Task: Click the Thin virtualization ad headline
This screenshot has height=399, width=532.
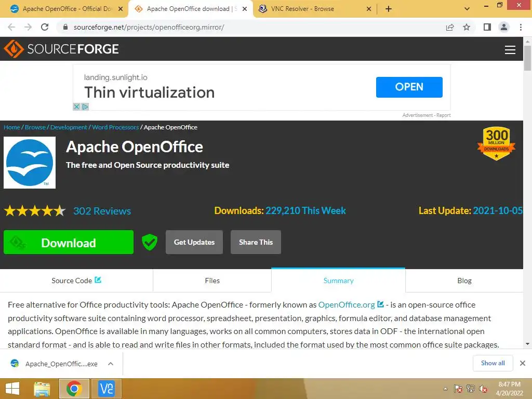Action: click(x=149, y=92)
